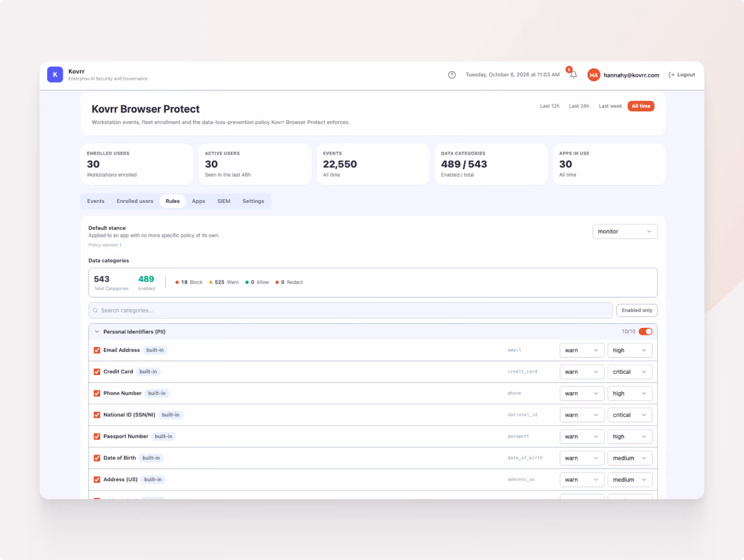Viewport: 744px width, 560px height.
Task: Uncheck the Phone Number checkbox
Action: click(97, 393)
